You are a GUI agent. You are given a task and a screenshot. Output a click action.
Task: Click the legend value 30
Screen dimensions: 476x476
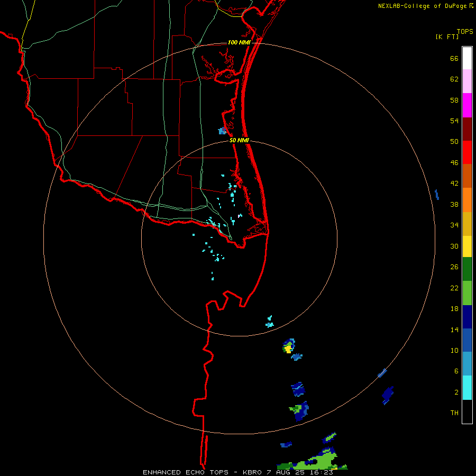[454, 246]
